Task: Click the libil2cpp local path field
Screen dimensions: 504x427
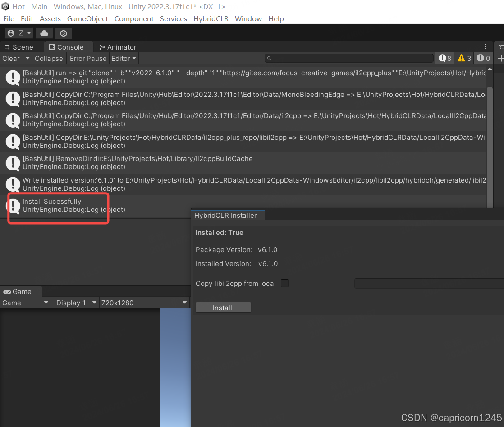Action: point(429,283)
